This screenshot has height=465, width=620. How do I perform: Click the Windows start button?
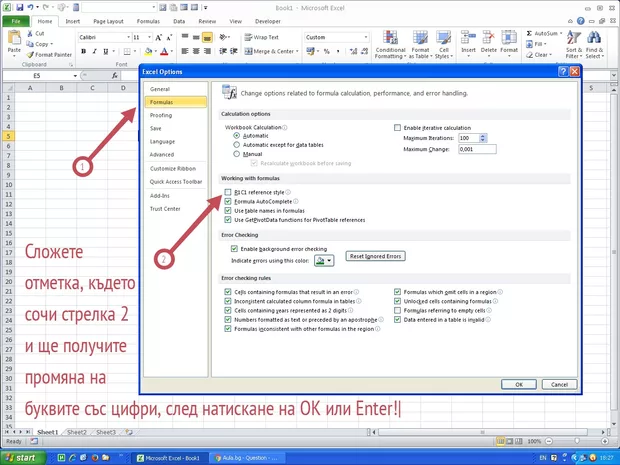click(x=23, y=458)
